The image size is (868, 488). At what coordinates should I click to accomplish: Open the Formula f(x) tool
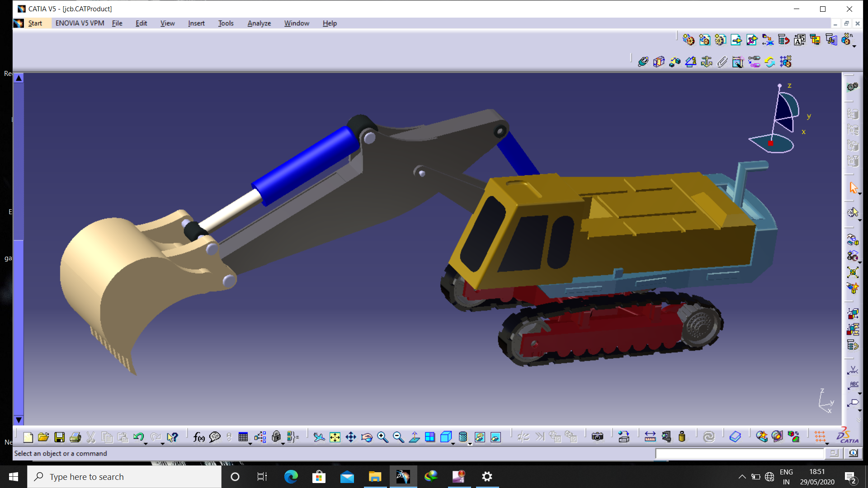click(x=198, y=437)
